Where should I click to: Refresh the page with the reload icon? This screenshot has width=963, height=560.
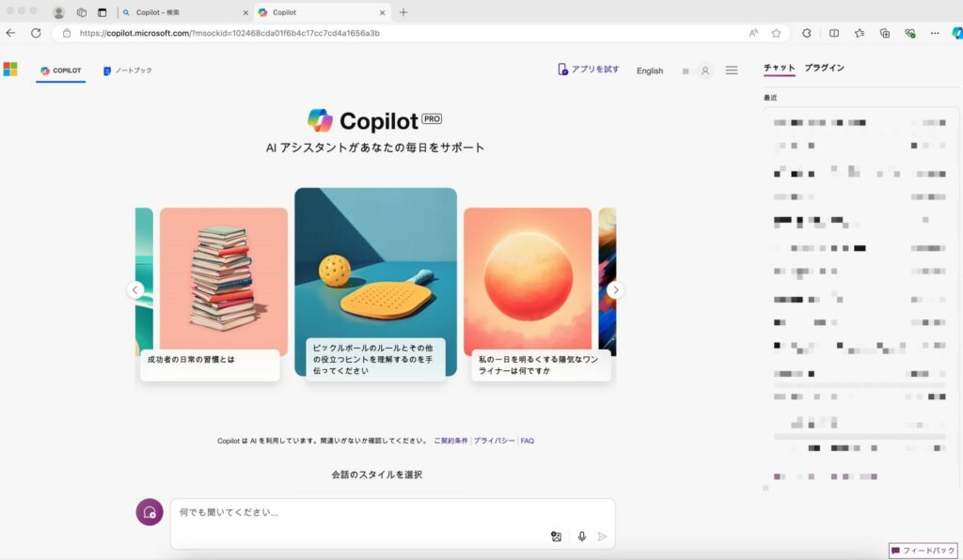[35, 32]
